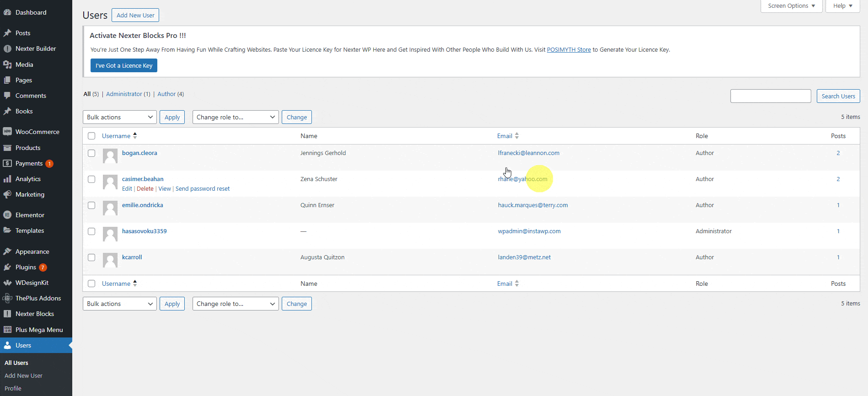868x396 pixels.
Task: Click the Search Users button
Action: coord(838,96)
